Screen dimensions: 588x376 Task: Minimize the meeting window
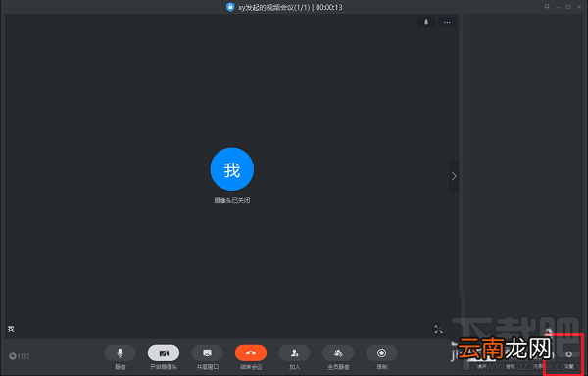[558, 7]
